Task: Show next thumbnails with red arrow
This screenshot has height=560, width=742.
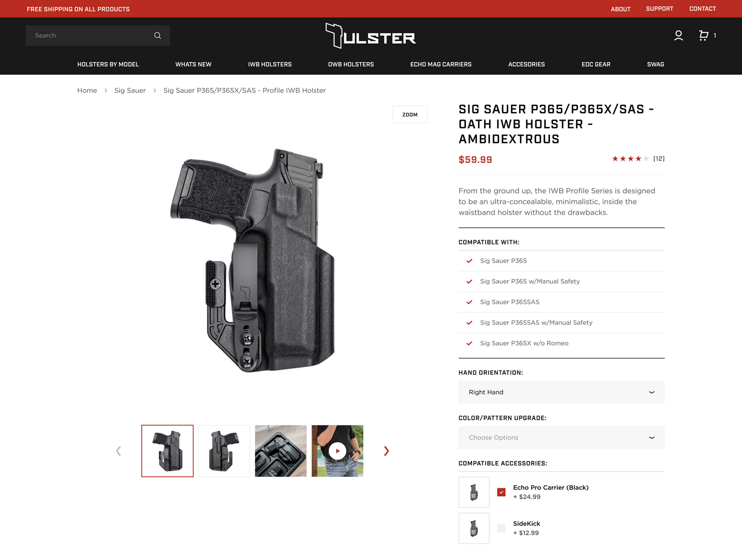Action: point(387,451)
